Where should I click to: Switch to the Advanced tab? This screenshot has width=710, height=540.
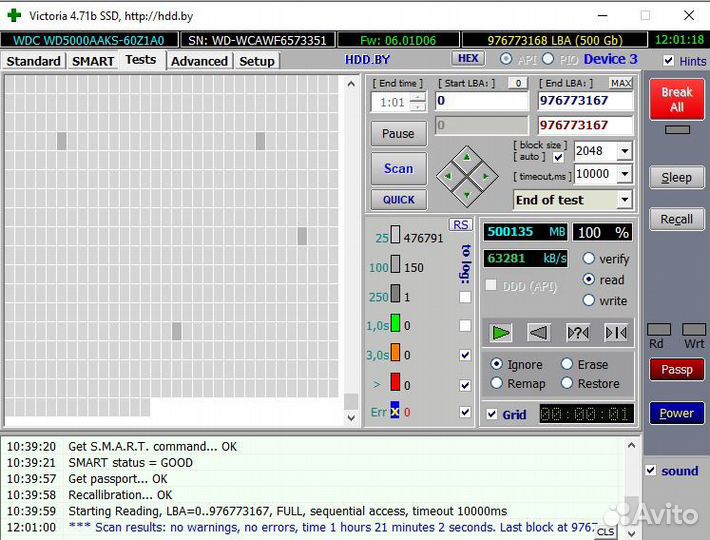(199, 61)
